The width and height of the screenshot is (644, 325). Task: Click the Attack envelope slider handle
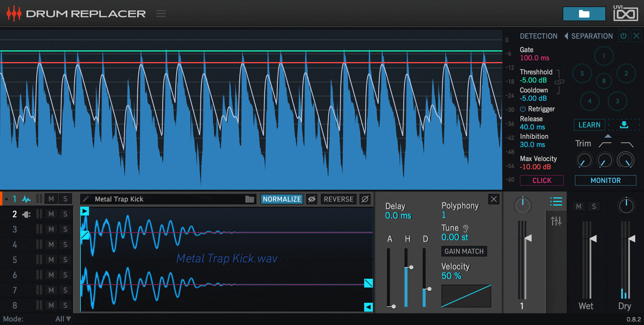tap(393, 307)
